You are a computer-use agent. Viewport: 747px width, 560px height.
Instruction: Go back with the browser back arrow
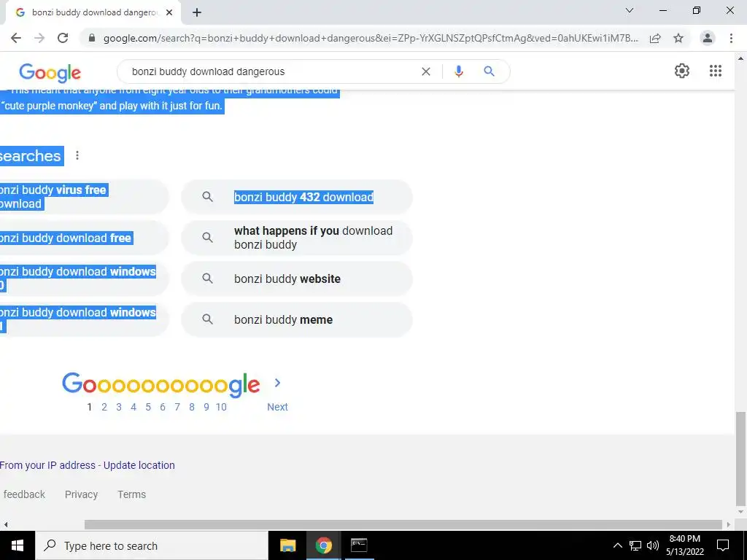tap(16, 38)
